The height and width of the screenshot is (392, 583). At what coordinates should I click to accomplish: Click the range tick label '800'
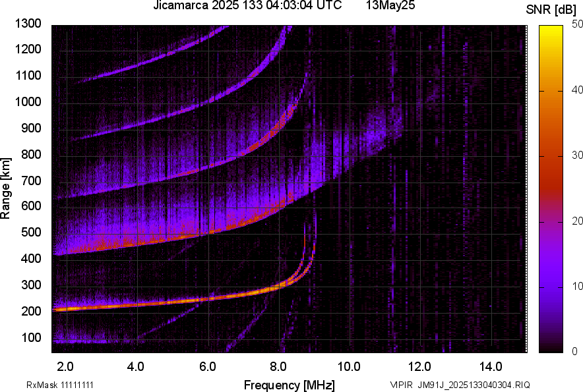[x=31, y=155]
